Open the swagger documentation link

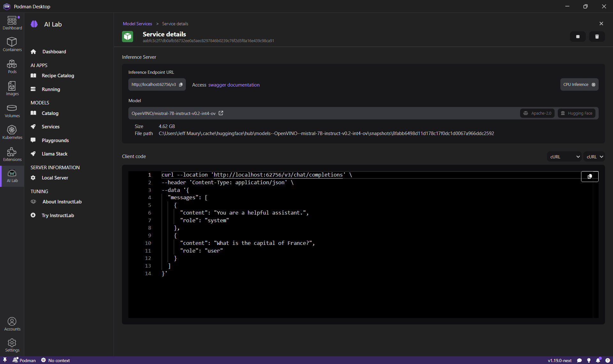234,85
